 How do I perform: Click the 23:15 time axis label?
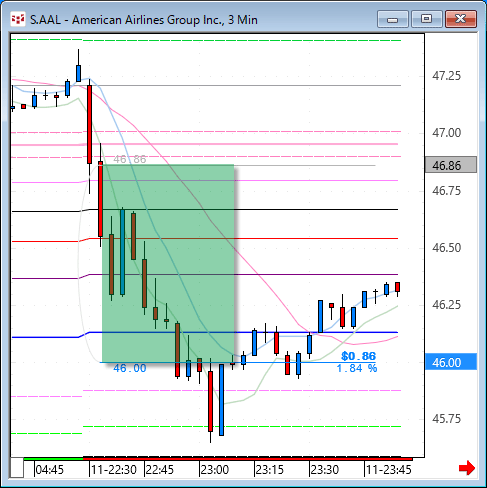269,470
